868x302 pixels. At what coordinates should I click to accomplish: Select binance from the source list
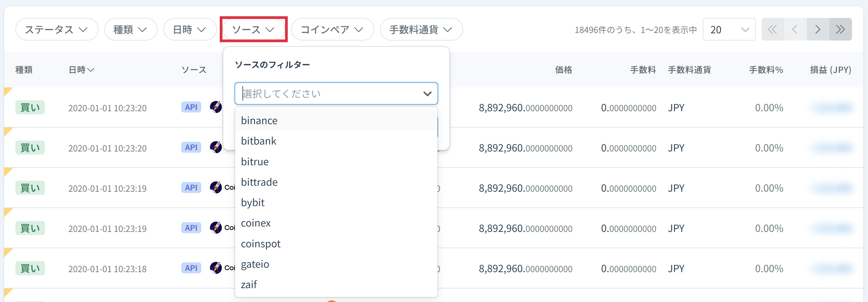336,120
